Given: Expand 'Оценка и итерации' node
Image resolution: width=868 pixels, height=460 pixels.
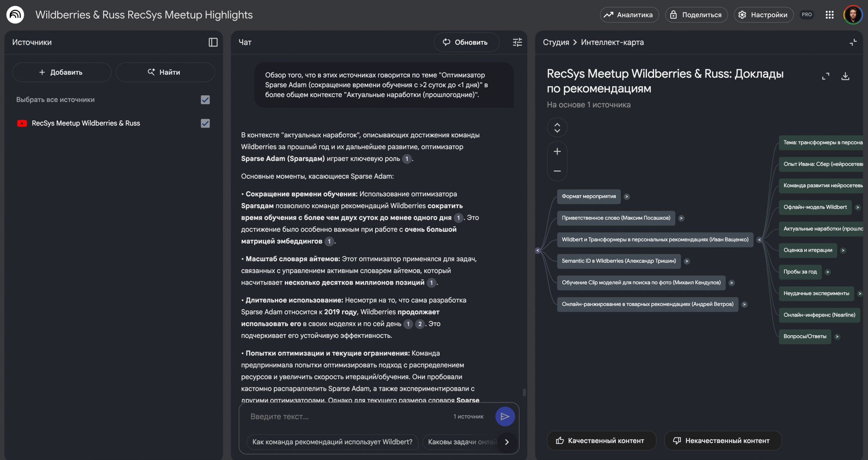Looking at the screenshot, I should coord(843,250).
